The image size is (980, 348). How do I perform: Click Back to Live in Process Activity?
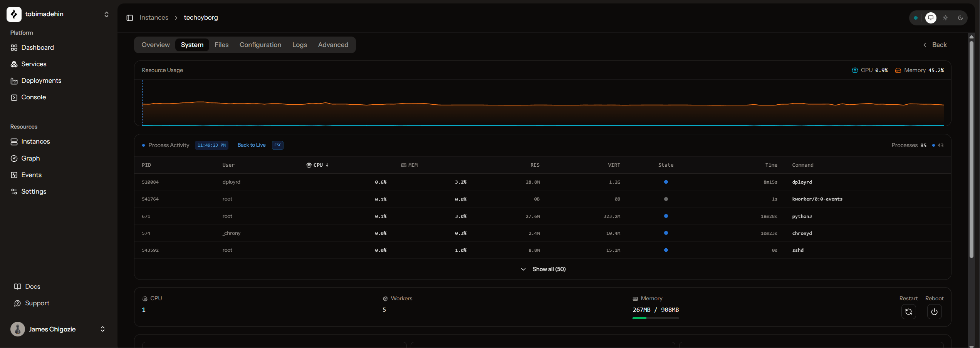point(251,145)
